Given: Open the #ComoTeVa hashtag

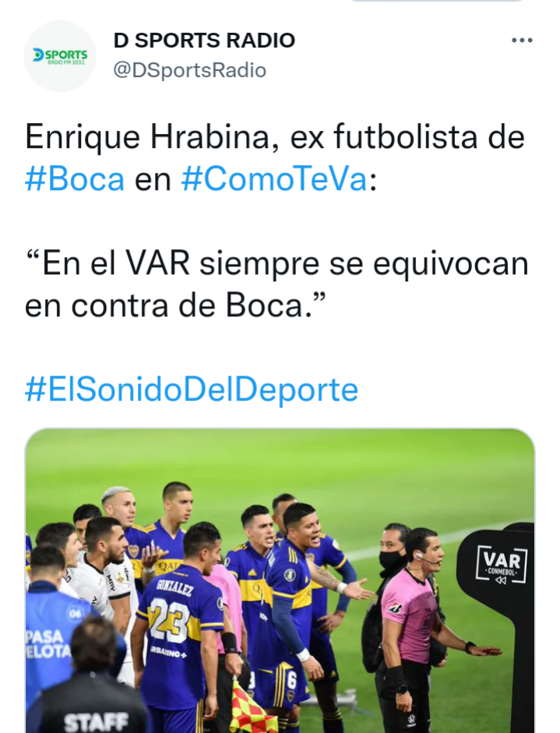Looking at the screenshot, I should pyautogui.click(x=274, y=179).
